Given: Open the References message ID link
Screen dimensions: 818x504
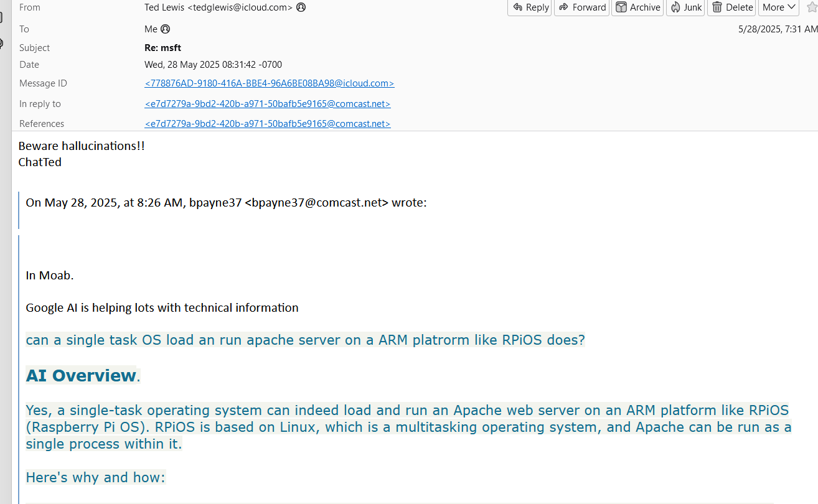Looking at the screenshot, I should (x=267, y=124).
